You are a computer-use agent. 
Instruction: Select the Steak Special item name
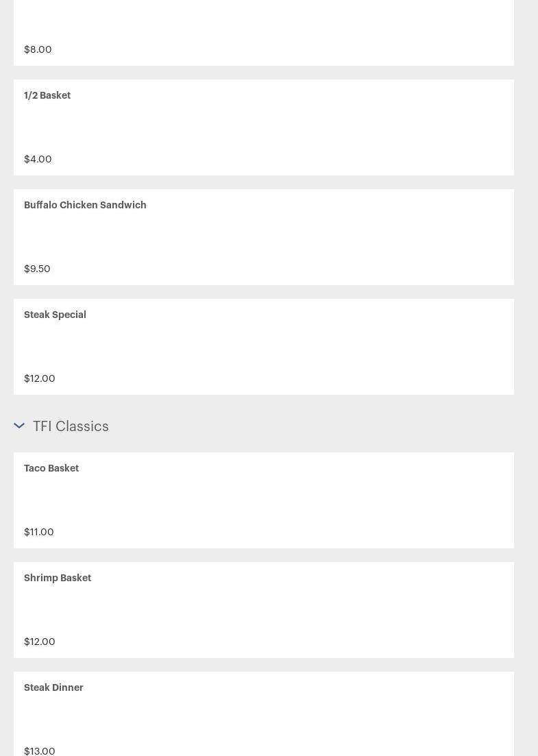[55, 315]
